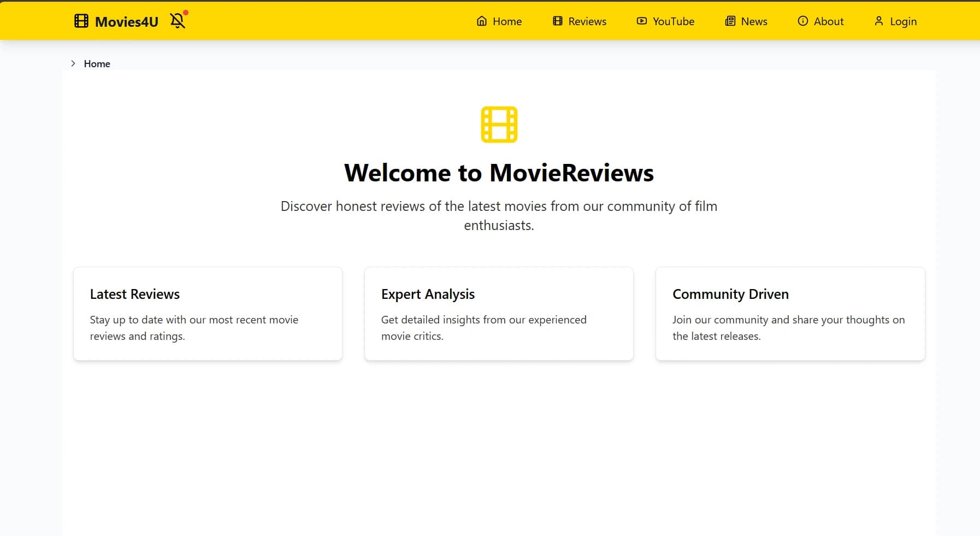Click the newspaper icon next to News
Viewport: 980px width, 536px height.
click(730, 21)
